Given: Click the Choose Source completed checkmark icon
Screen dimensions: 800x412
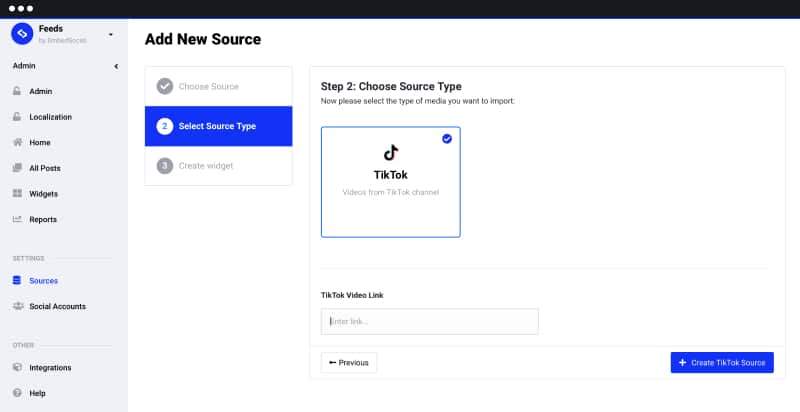Looking at the screenshot, I should (165, 86).
